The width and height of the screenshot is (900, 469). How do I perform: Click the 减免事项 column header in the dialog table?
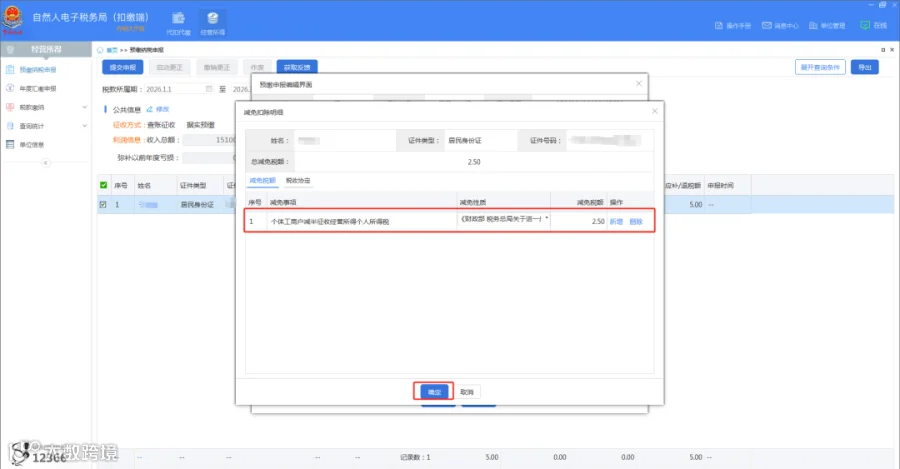(x=283, y=203)
